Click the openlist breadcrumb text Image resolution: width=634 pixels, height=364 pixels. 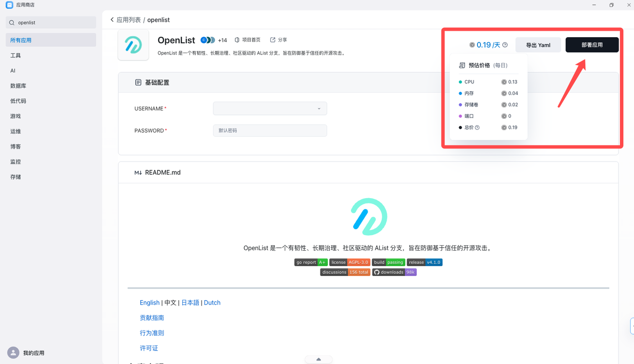coord(158,20)
